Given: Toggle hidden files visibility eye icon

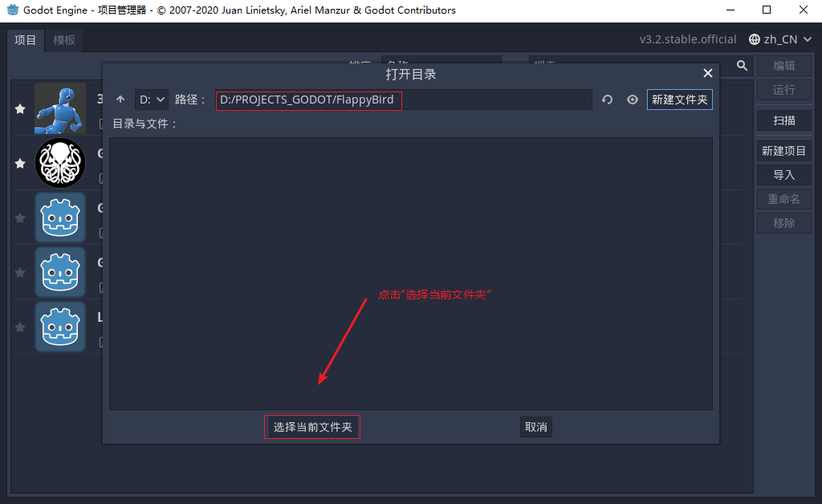Looking at the screenshot, I should coord(633,100).
